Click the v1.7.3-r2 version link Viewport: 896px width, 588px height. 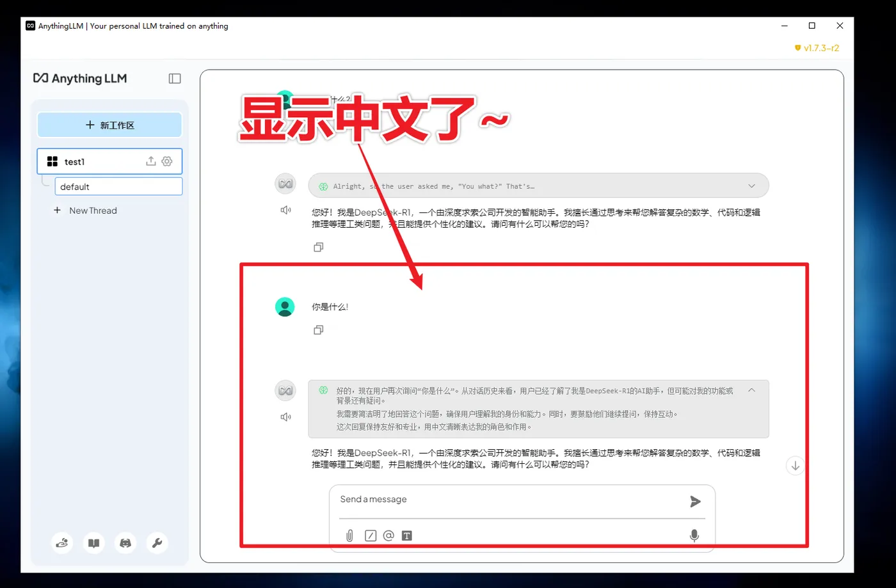817,48
